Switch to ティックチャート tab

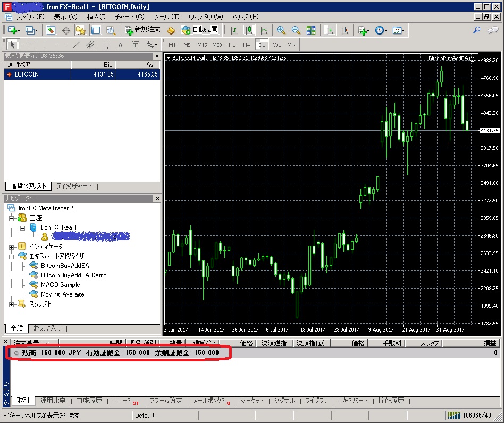74,186
